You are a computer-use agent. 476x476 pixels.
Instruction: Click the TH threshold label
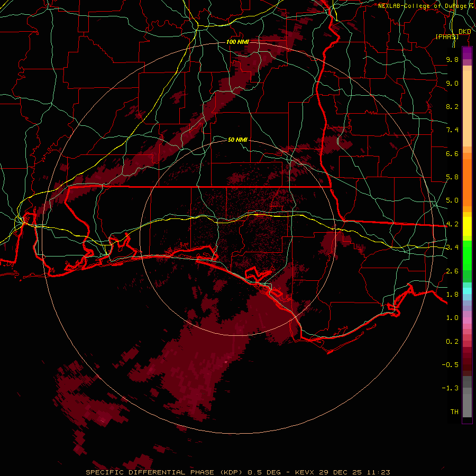(454, 412)
